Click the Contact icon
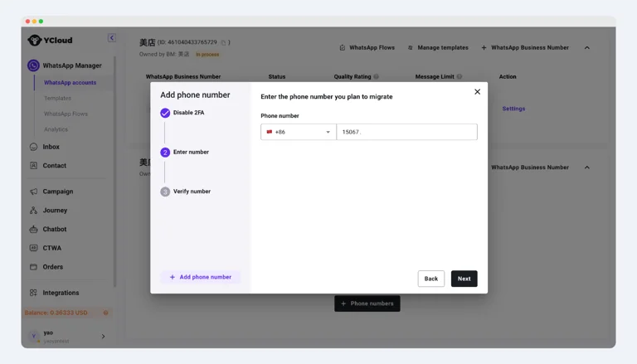This screenshot has height=364, width=637. [x=33, y=165]
